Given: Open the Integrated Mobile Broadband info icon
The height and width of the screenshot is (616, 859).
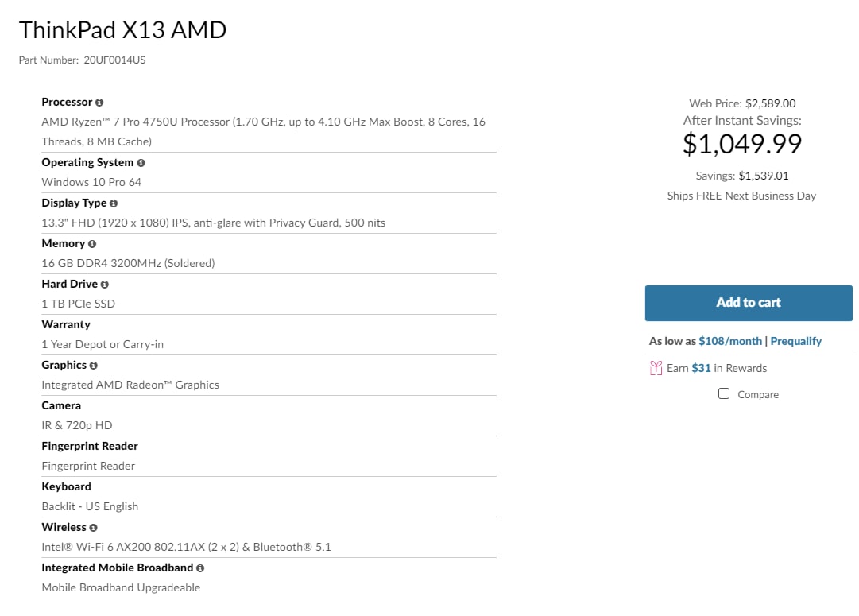Looking at the screenshot, I should coord(200,568).
